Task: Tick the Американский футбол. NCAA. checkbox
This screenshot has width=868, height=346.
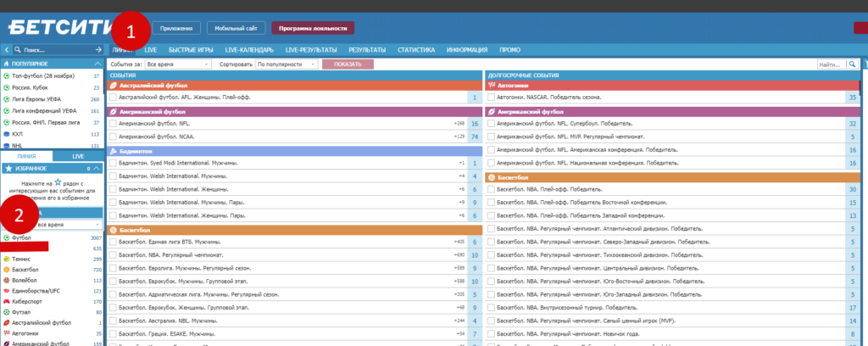Action: pos(113,137)
